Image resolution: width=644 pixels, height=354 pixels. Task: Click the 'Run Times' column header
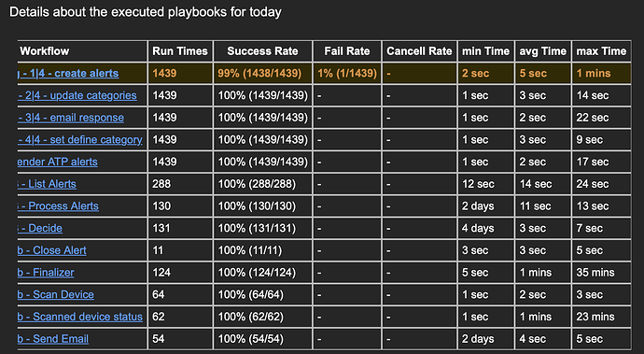tap(180, 51)
